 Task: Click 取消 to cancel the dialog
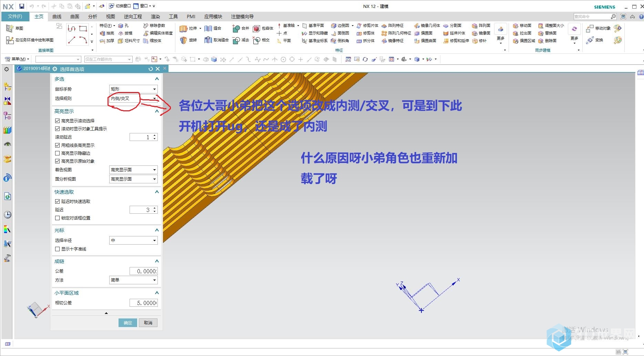point(148,323)
